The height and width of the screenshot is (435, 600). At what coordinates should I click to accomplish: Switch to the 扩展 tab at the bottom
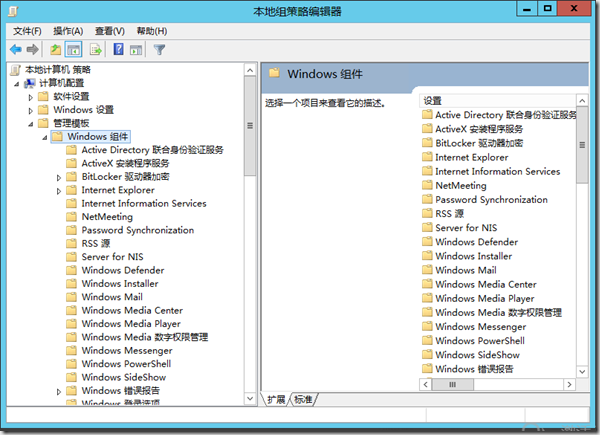275,399
